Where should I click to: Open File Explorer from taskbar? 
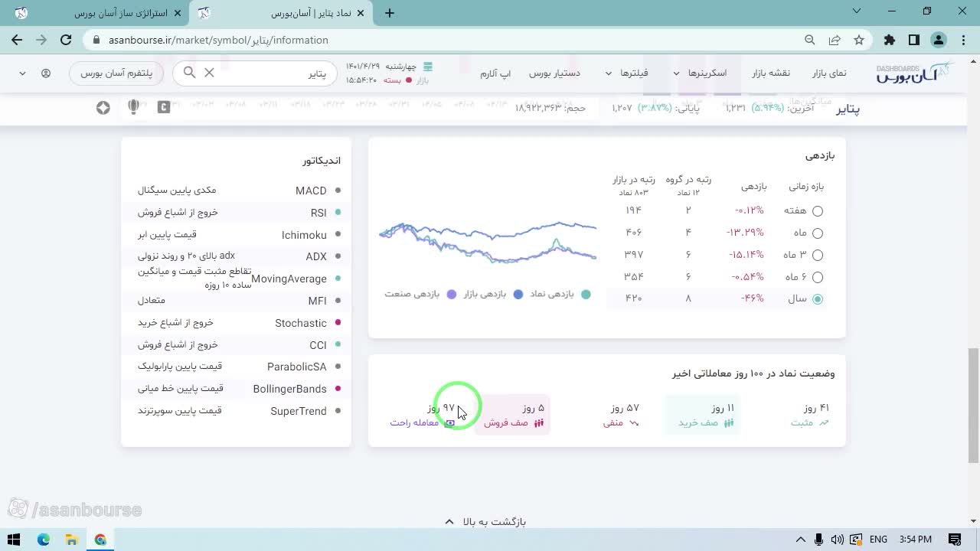tap(72, 540)
